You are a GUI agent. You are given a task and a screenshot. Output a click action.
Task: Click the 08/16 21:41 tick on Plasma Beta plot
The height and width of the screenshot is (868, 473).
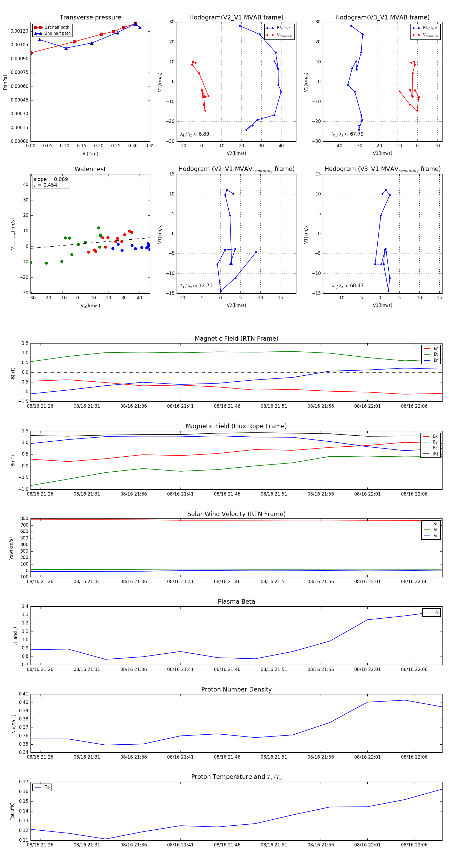(x=181, y=669)
